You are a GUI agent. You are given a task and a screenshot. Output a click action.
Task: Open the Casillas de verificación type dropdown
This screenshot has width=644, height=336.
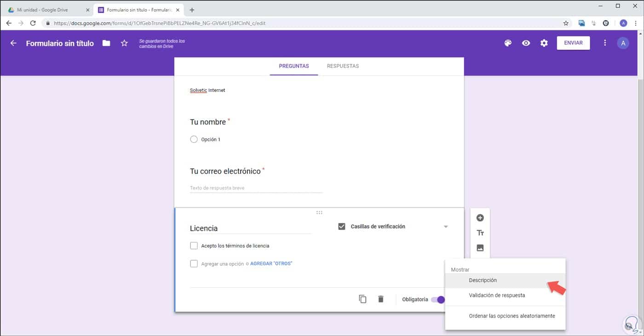click(x=445, y=226)
